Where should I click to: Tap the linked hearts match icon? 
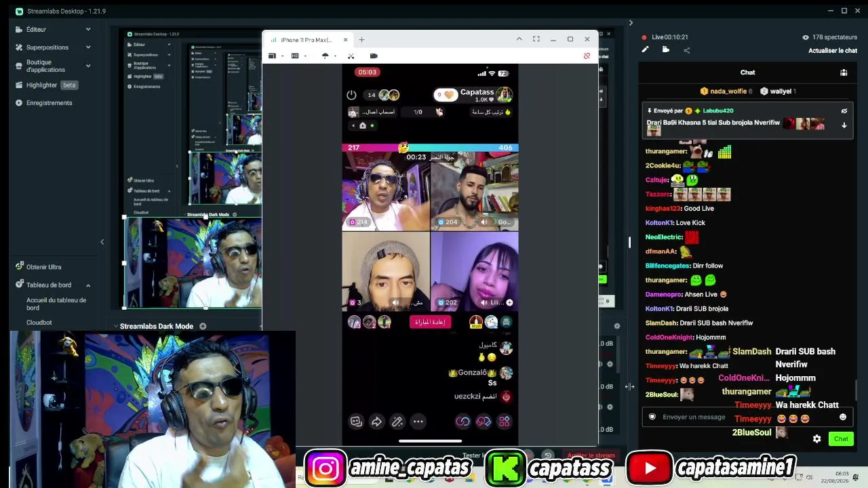484,422
